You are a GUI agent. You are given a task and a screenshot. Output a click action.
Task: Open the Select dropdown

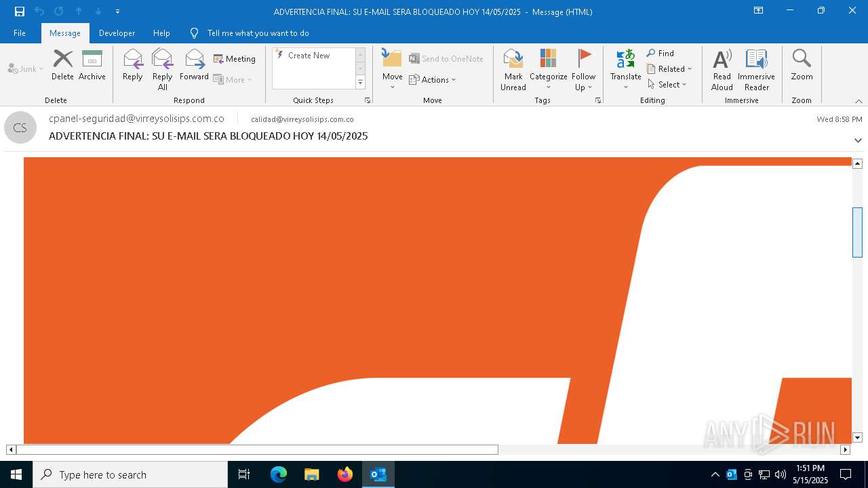(x=667, y=85)
